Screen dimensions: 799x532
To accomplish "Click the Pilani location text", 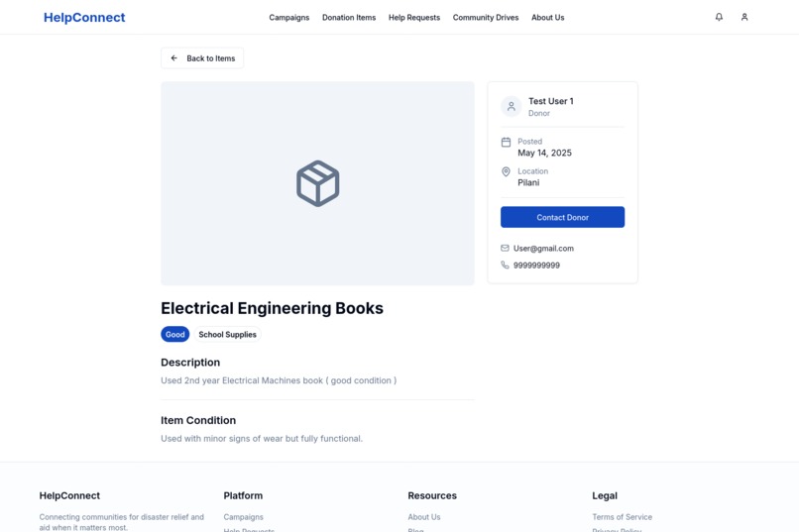I will 528,182.
